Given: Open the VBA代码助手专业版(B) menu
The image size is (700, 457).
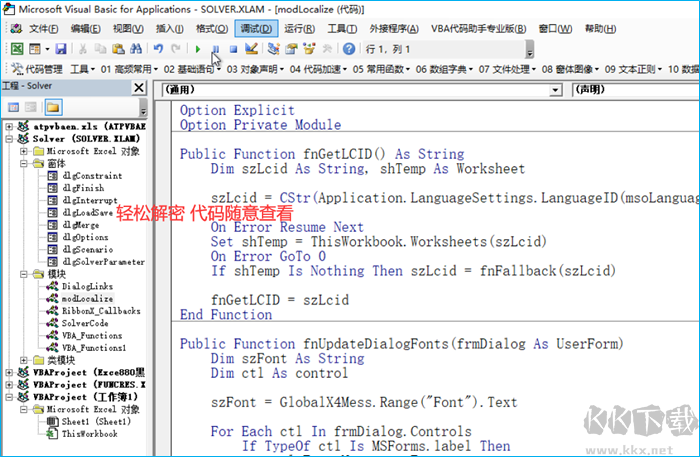Looking at the screenshot, I should click(479, 29).
